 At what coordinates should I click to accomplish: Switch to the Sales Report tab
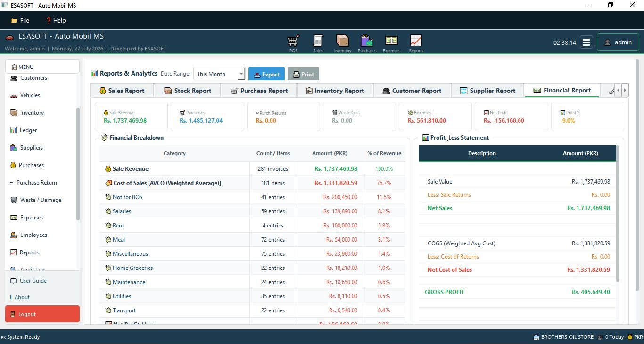pyautogui.click(x=121, y=91)
